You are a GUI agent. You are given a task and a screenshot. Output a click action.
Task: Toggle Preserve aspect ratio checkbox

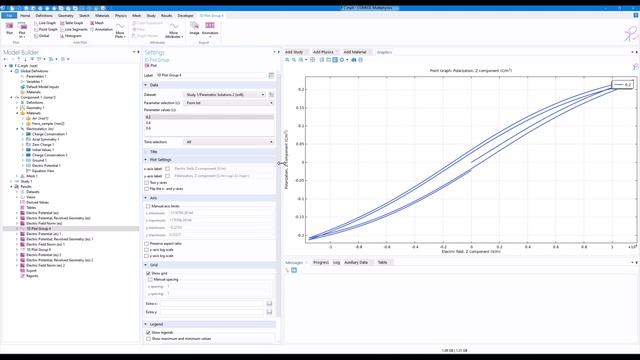tap(147, 243)
